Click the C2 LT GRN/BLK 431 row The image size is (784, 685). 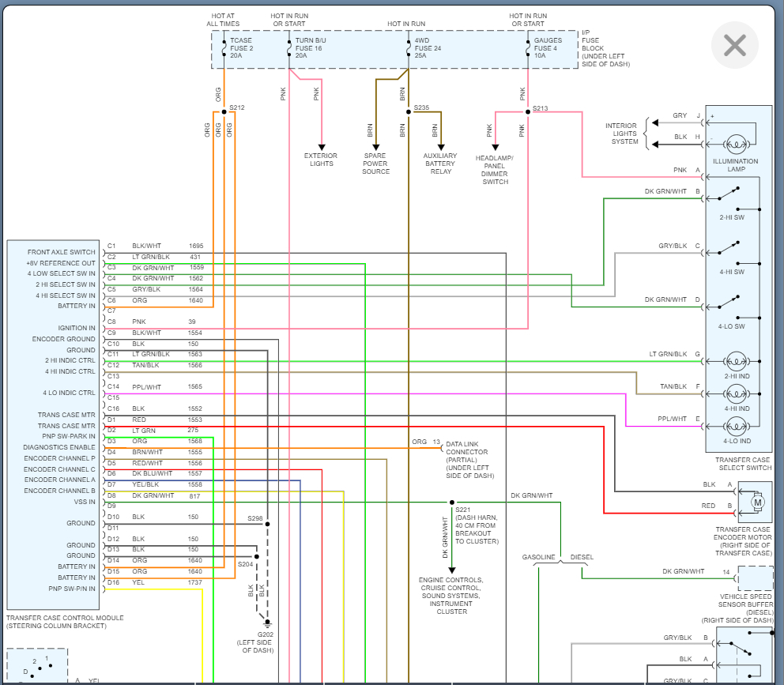coord(154,257)
